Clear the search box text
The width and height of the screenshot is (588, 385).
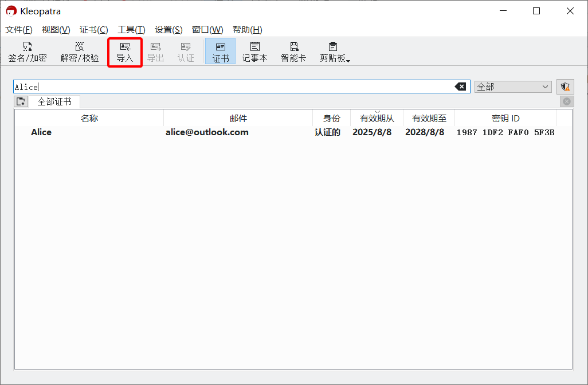point(460,87)
